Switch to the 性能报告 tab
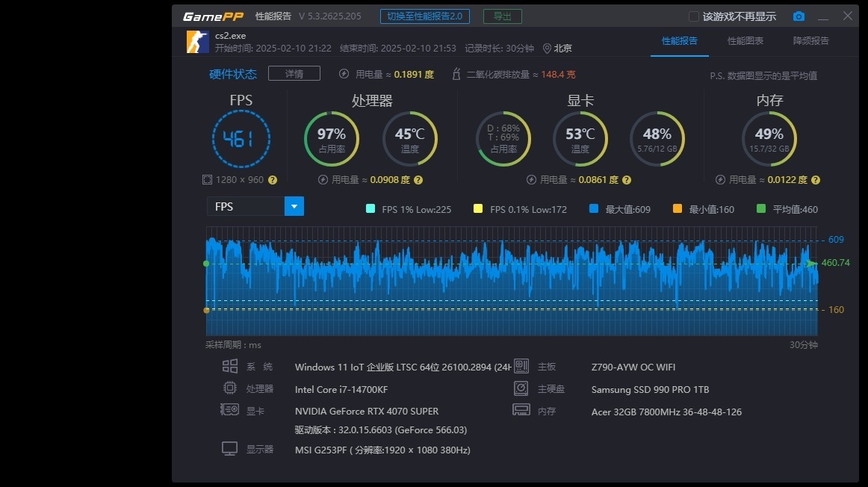This screenshot has height=487, width=868. (679, 41)
